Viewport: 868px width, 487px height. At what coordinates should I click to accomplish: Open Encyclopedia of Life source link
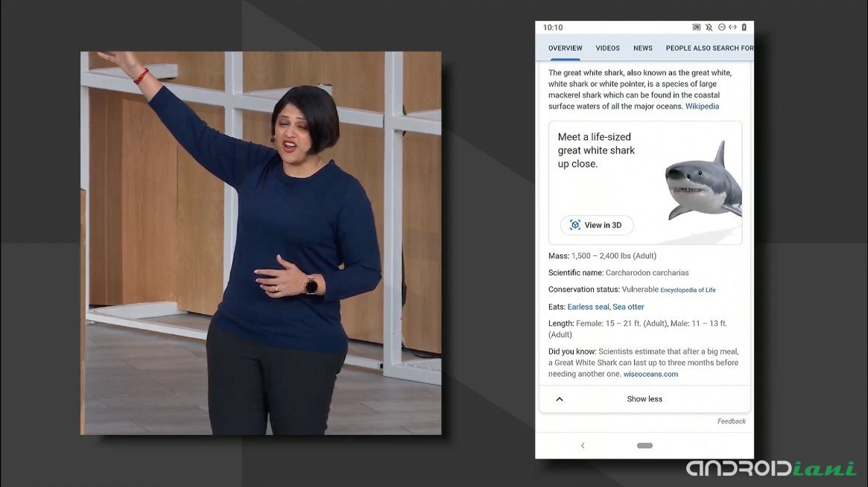[688, 290]
